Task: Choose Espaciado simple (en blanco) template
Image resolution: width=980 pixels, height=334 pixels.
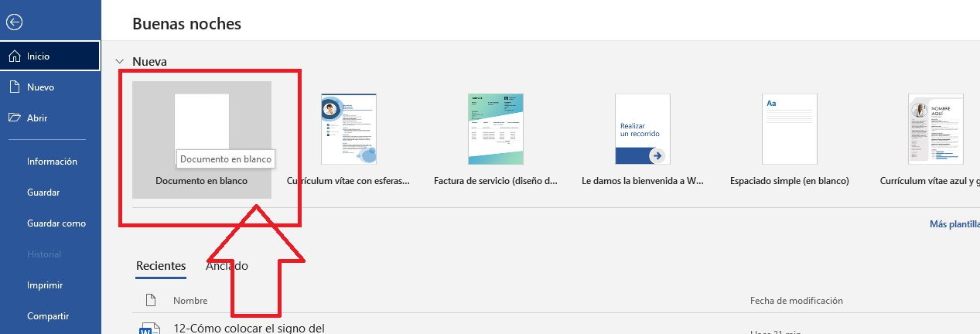Action: pos(790,139)
